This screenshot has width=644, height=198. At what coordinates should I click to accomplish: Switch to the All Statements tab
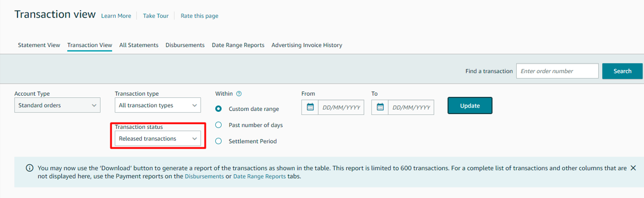pos(139,45)
